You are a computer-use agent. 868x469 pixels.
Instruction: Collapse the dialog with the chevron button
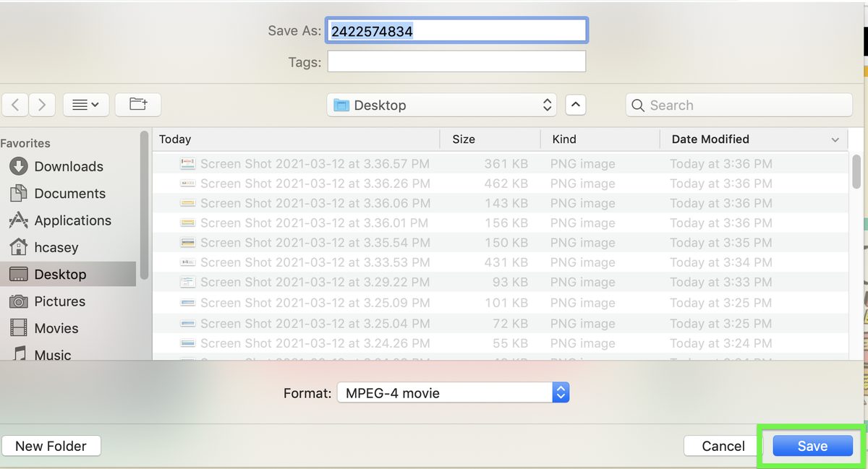[575, 105]
